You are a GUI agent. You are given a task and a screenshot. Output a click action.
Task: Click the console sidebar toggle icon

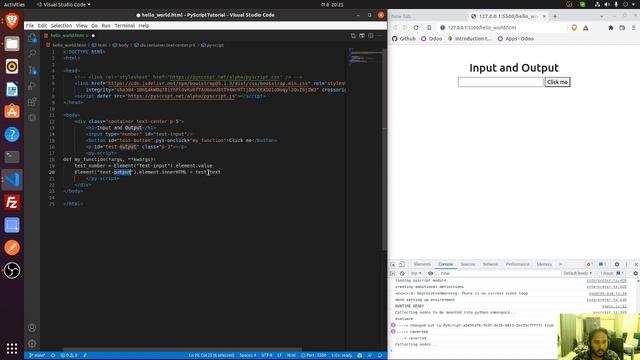point(393,273)
